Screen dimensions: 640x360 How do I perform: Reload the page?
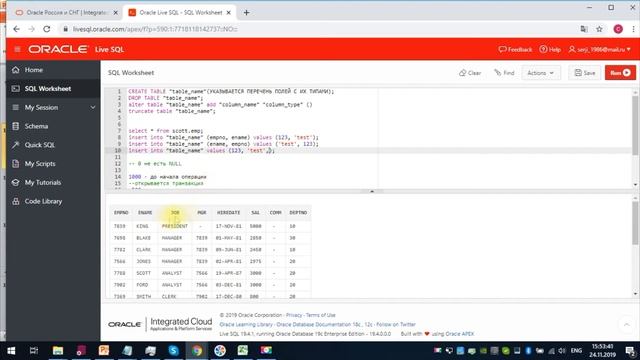(x=47, y=29)
